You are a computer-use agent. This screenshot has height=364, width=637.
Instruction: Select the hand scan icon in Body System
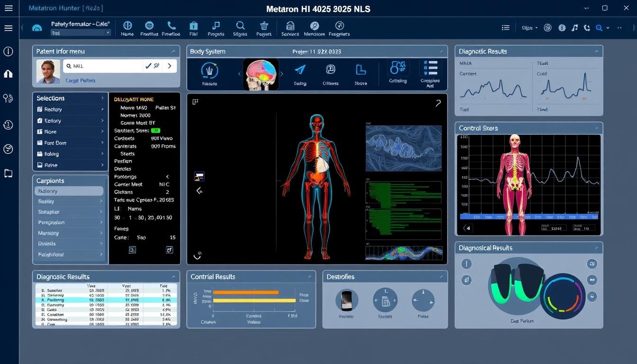coord(209,71)
